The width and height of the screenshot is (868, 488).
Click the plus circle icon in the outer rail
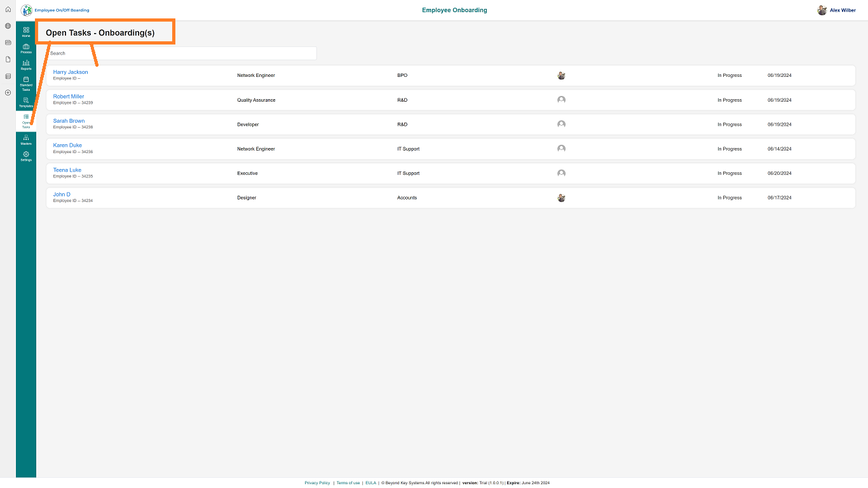coord(8,93)
